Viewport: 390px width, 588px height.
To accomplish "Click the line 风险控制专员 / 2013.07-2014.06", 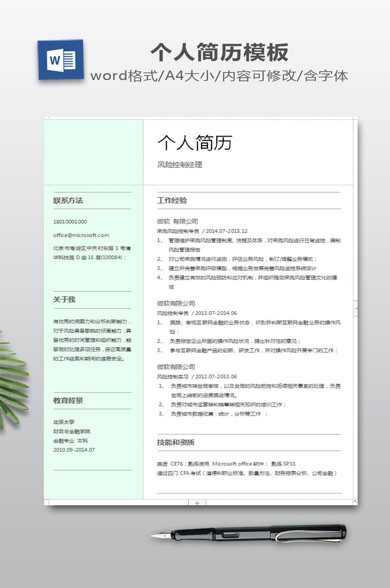I will 197,313.
